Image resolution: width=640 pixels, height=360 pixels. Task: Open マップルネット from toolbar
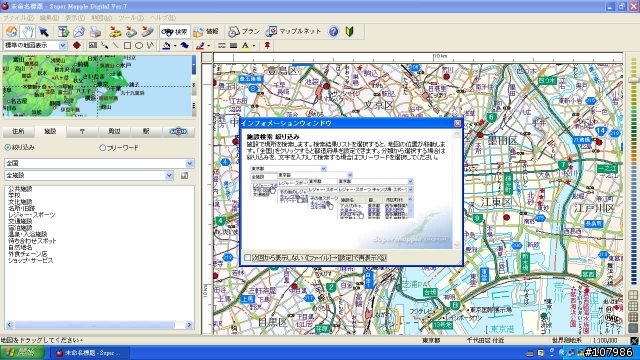[x=293, y=31]
